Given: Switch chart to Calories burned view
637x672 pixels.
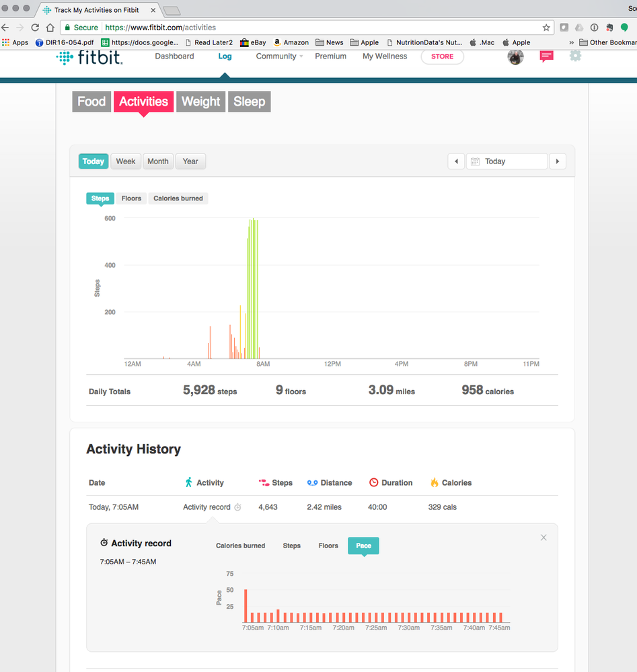Looking at the screenshot, I should 178,198.
